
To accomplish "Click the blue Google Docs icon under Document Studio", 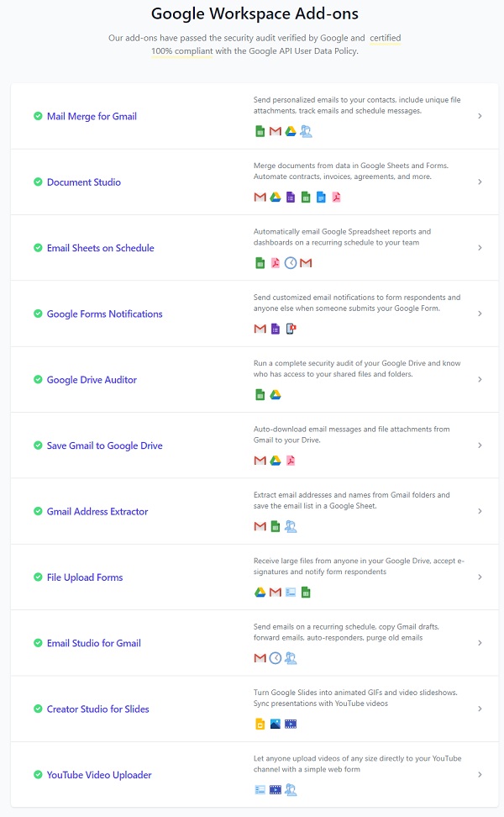I will tap(321, 197).
